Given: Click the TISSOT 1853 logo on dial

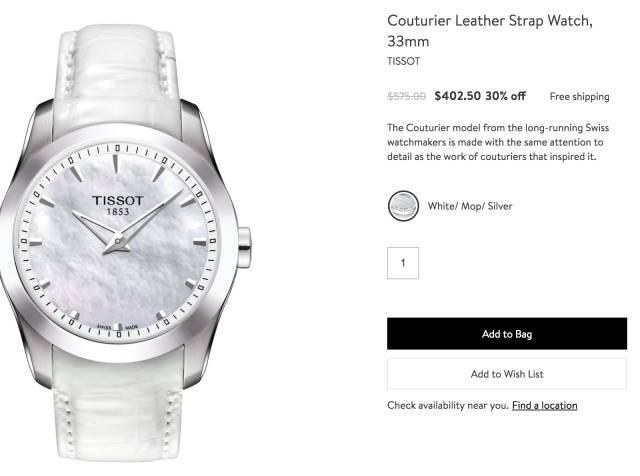Looking at the screenshot, I should pos(118,205).
